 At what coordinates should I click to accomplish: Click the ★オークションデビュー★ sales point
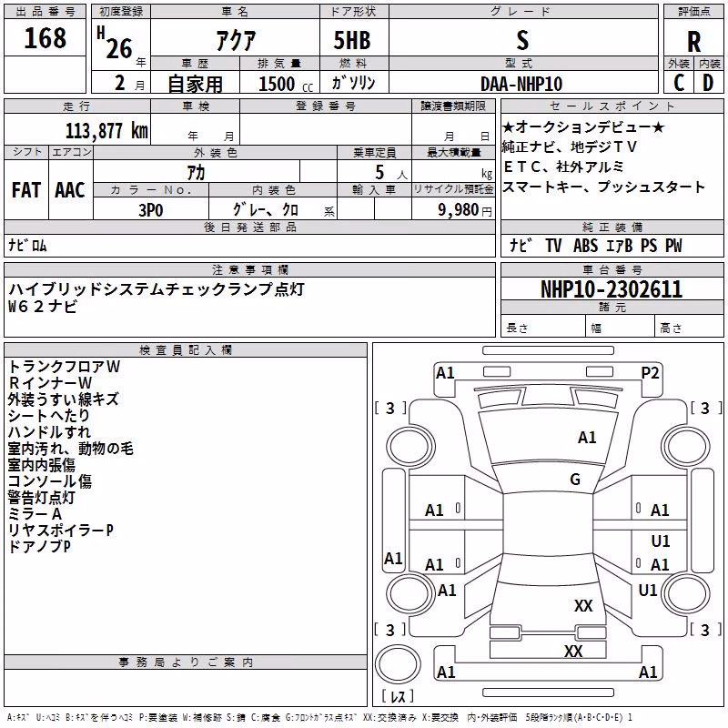point(583,126)
